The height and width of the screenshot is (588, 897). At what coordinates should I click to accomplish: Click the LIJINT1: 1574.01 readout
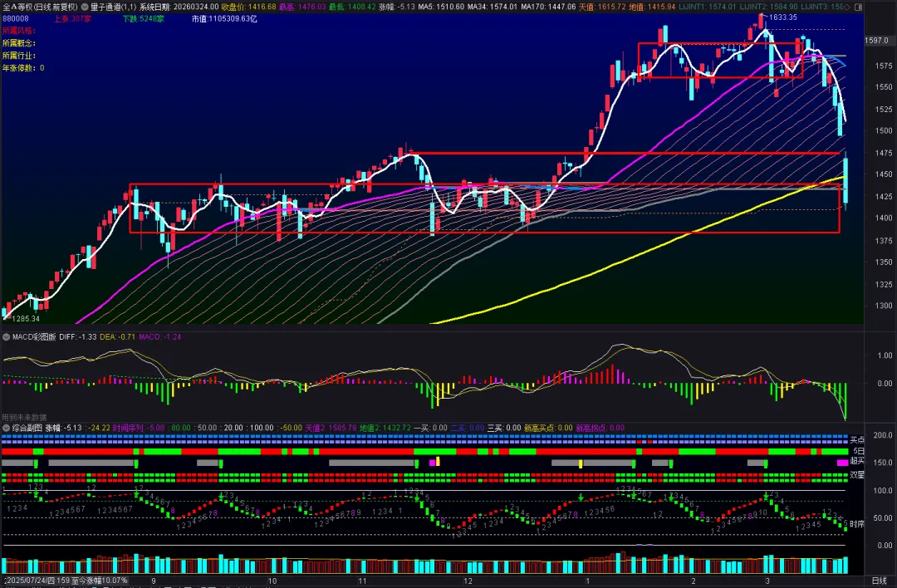[708, 7]
